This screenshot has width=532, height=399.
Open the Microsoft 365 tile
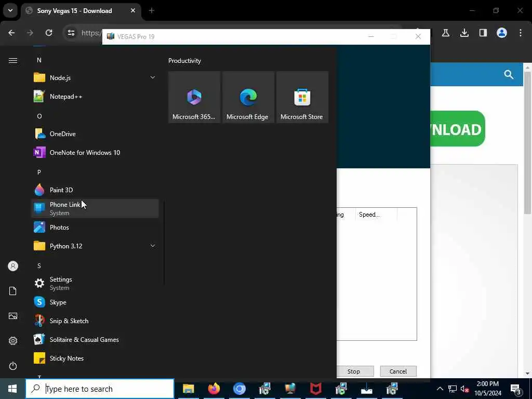pyautogui.click(x=194, y=97)
